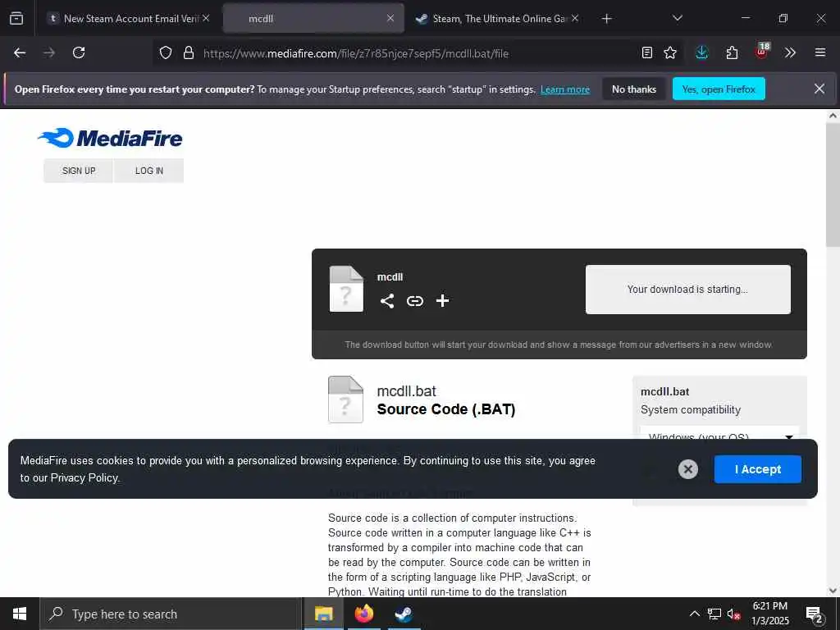
Task: Click Your download is starting button
Action: coord(688,290)
